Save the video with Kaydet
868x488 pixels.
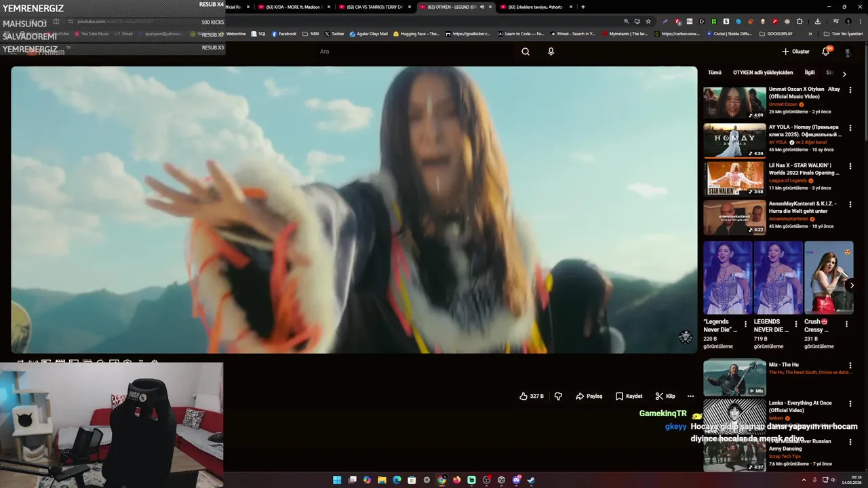click(x=629, y=396)
